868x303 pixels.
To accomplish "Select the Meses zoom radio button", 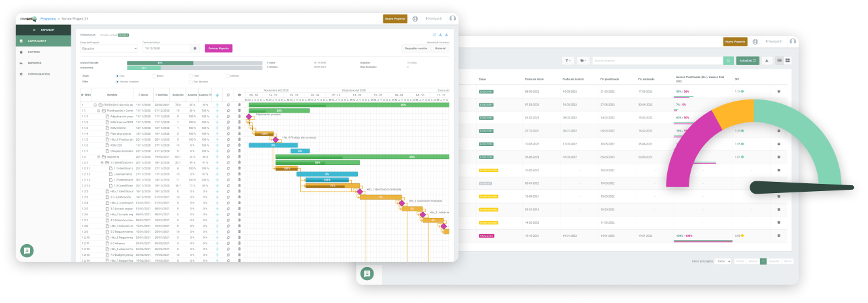I will (x=155, y=76).
